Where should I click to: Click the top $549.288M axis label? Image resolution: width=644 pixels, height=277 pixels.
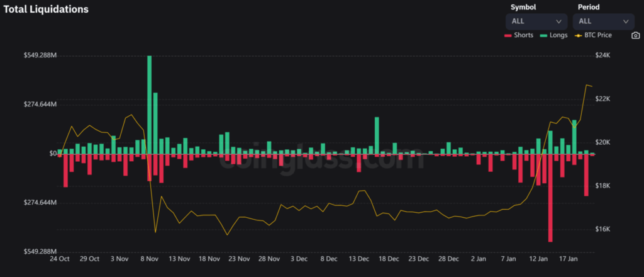[40, 55]
